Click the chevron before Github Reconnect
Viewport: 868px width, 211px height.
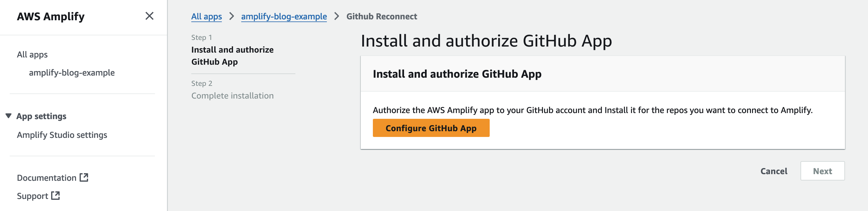point(336,16)
